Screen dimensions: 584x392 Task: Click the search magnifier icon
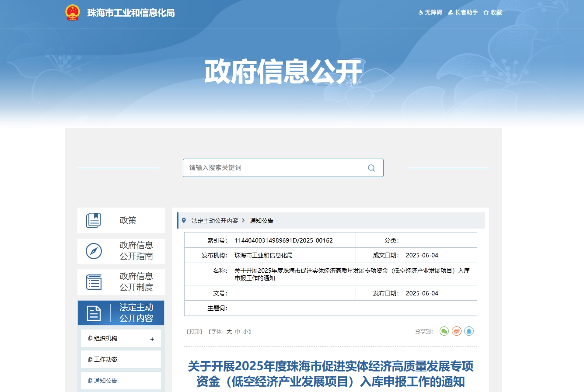371,168
